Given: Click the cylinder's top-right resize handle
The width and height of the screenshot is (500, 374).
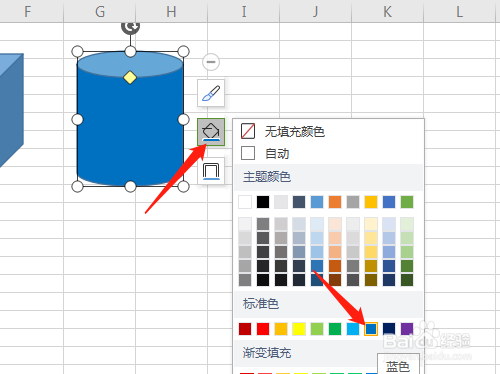Looking at the screenshot, I should click(x=183, y=52).
